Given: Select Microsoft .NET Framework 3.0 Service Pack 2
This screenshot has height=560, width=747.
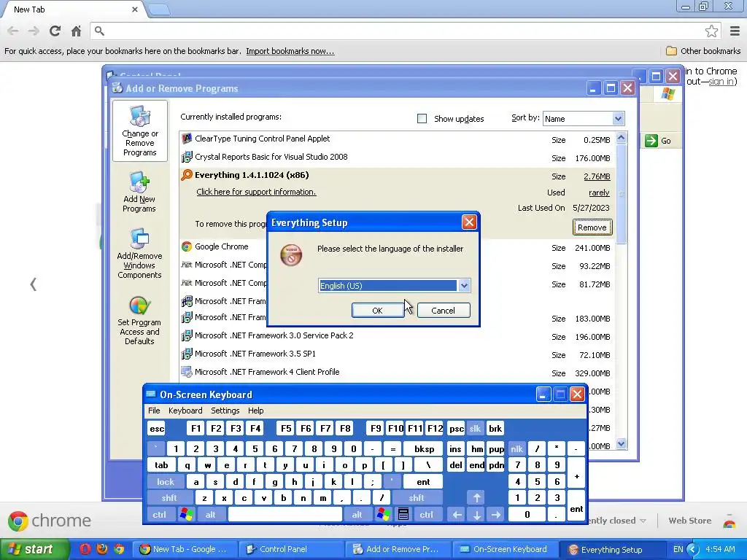Looking at the screenshot, I should coord(398,335).
